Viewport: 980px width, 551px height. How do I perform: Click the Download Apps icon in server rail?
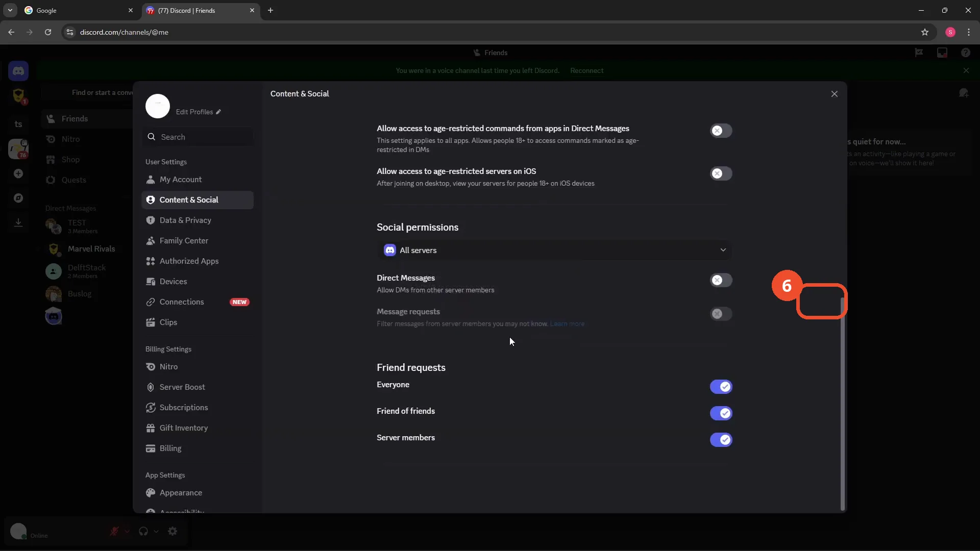[x=18, y=222]
